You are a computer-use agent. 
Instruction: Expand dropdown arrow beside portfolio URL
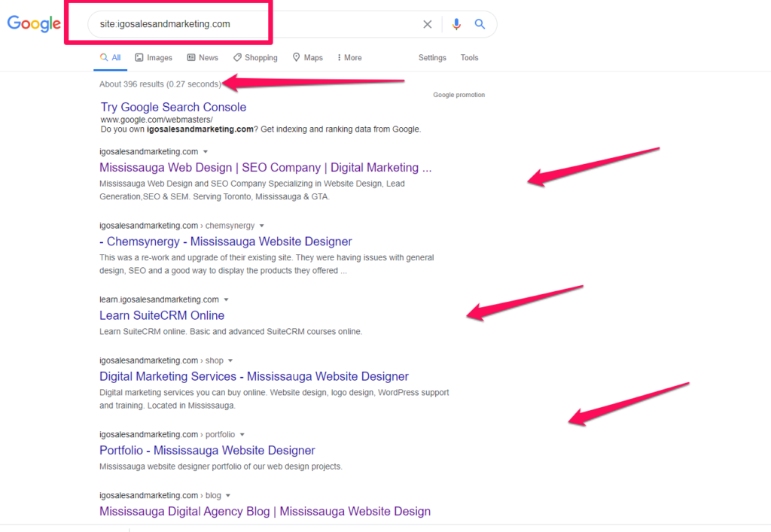(x=242, y=434)
